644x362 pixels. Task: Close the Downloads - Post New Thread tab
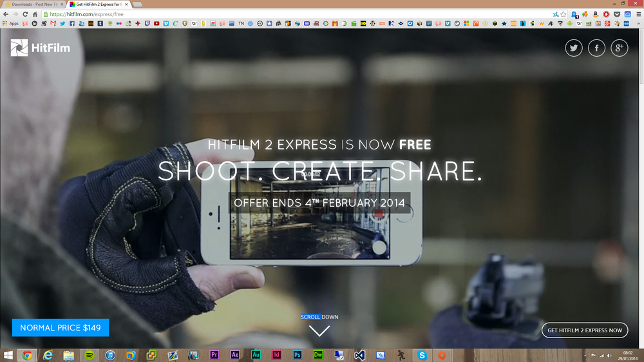click(62, 4)
